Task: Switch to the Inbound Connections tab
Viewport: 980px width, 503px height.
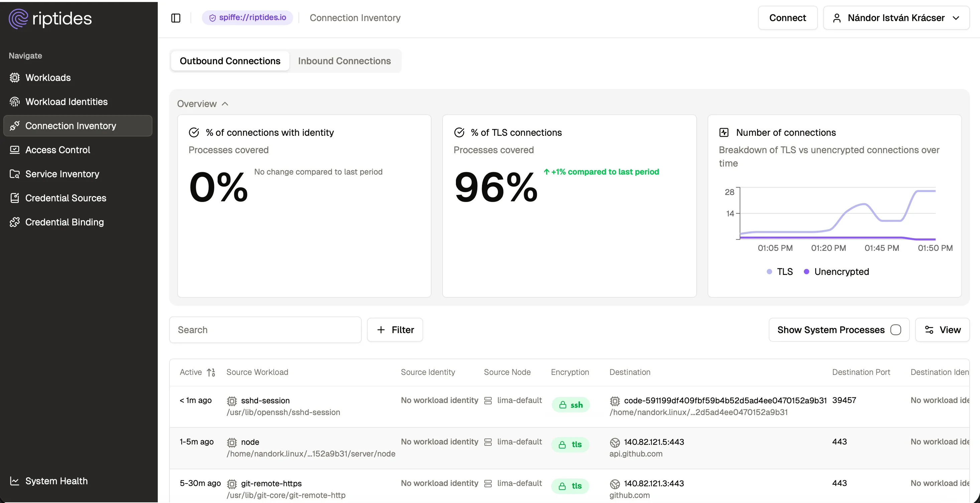Action: point(344,61)
